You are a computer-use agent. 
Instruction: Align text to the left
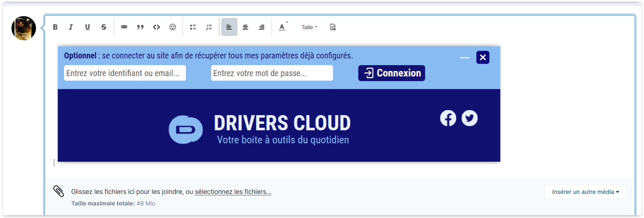coord(229,27)
